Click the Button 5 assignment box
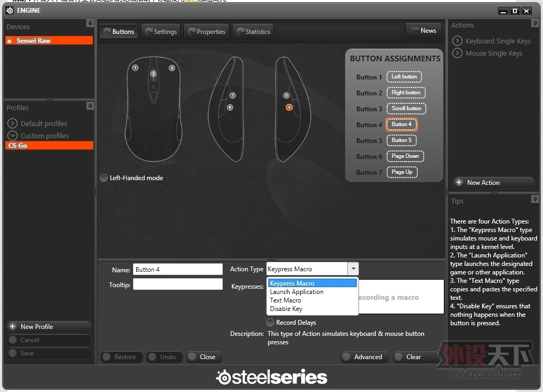 click(402, 140)
